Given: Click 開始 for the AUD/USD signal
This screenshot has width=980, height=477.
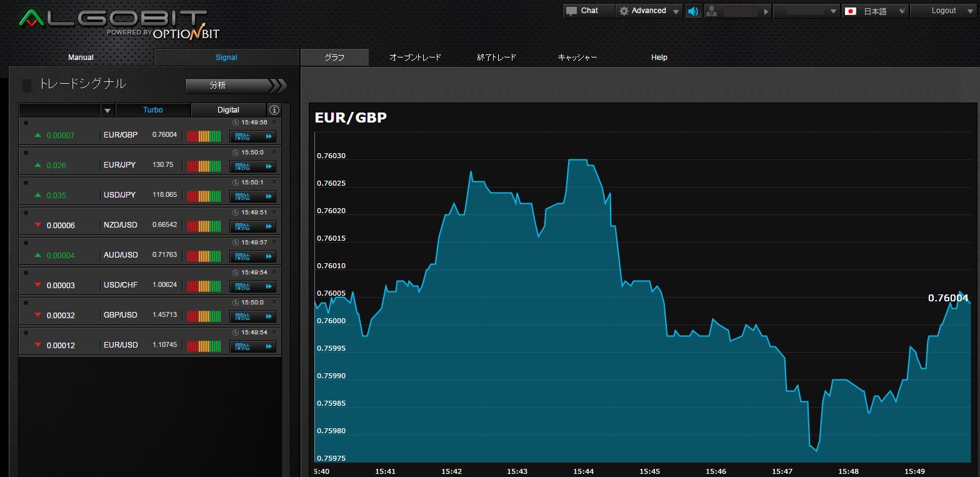Looking at the screenshot, I should [x=252, y=256].
